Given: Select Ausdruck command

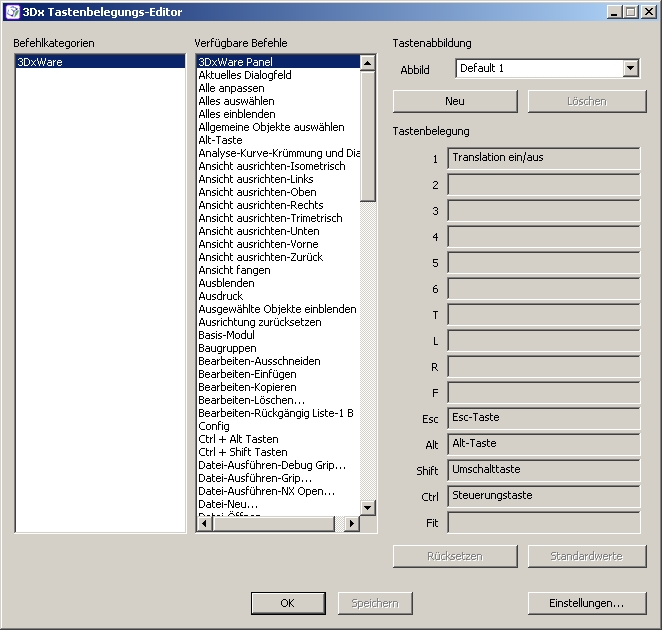Looking at the screenshot, I should 278,296.
